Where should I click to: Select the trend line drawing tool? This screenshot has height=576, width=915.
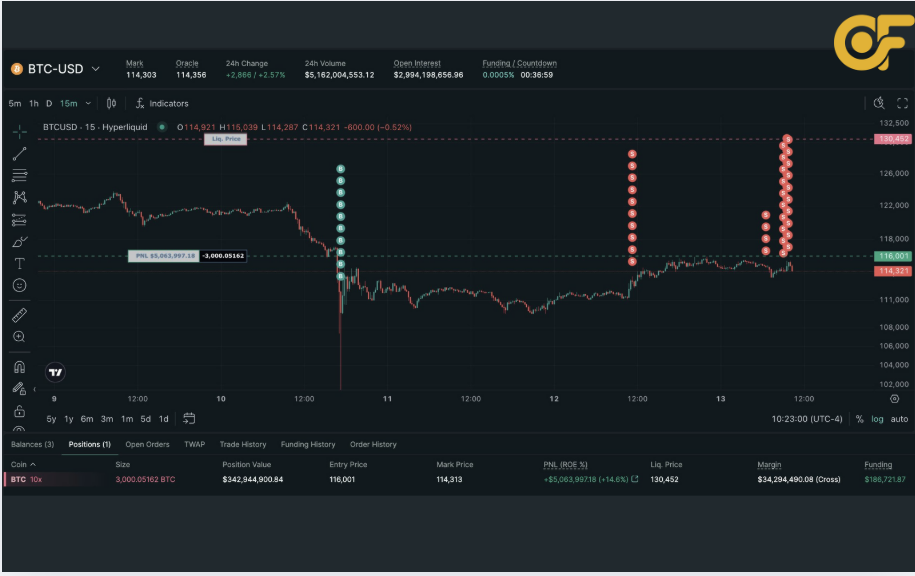coord(19,154)
